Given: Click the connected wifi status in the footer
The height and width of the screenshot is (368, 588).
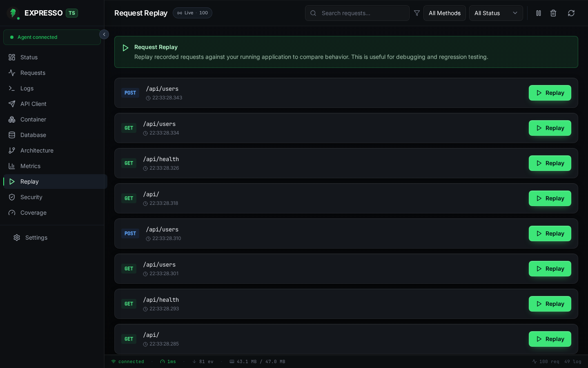Looking at the screenshot, I should tap(128, 361).
